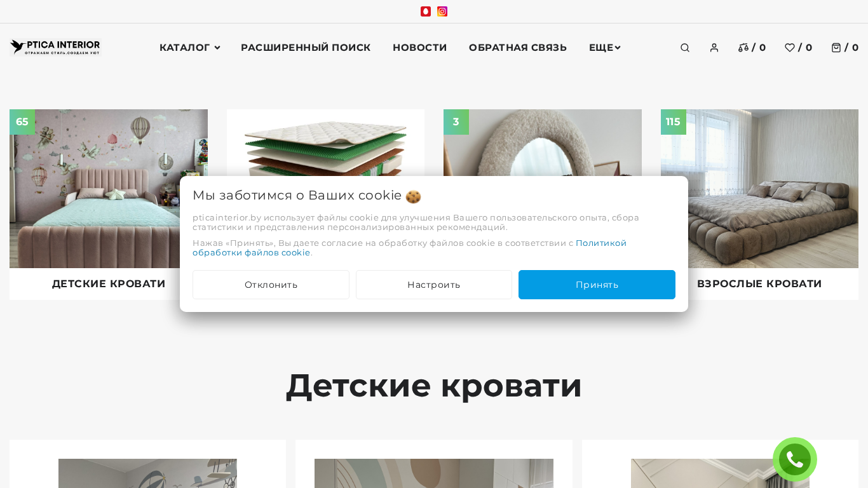The width and height of the screenshot is (868, 488).
Task: Open Обратная связь menu item
Action: (x=517, y=48)
